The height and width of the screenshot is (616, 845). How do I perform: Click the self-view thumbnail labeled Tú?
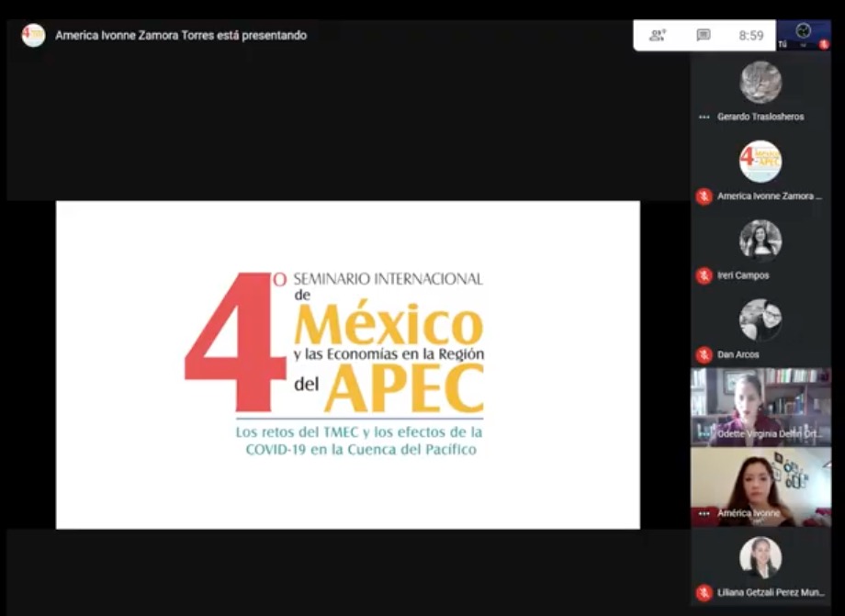point(803,36)
